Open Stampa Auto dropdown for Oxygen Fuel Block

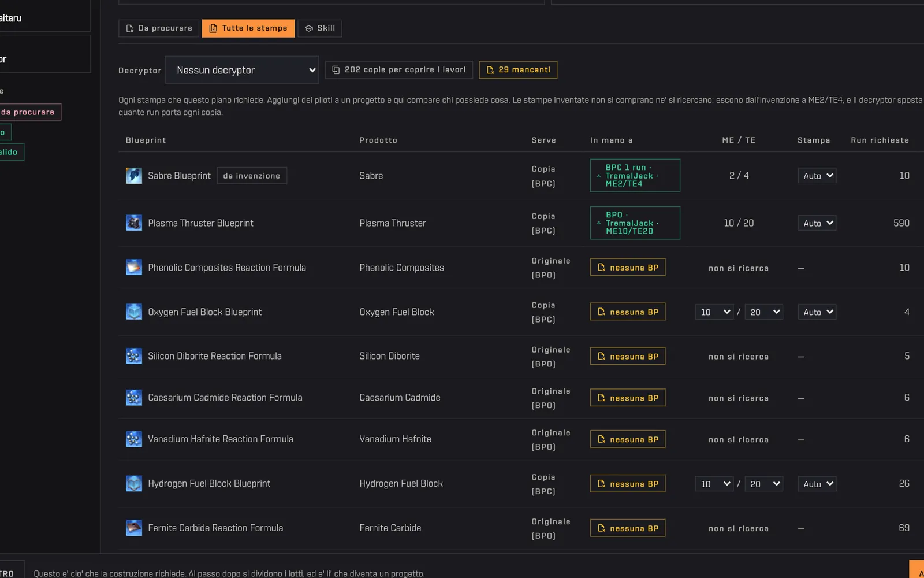[x=817, y=312]
